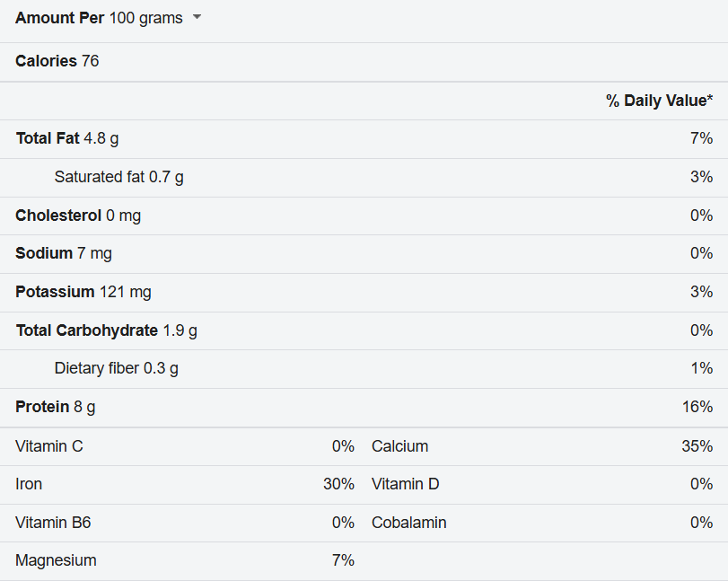This screenshot has width=728, height=581.
Task: Click the Vitamin B6 label
Action: pyautogui.click(x=53, y=523)
